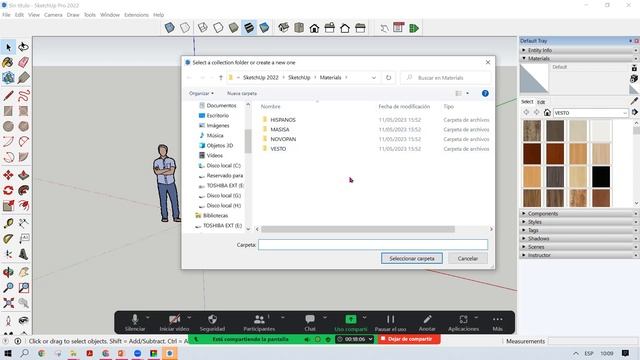Select the Zoom magnifier tool
640x360 pixels.
[8, 288]
